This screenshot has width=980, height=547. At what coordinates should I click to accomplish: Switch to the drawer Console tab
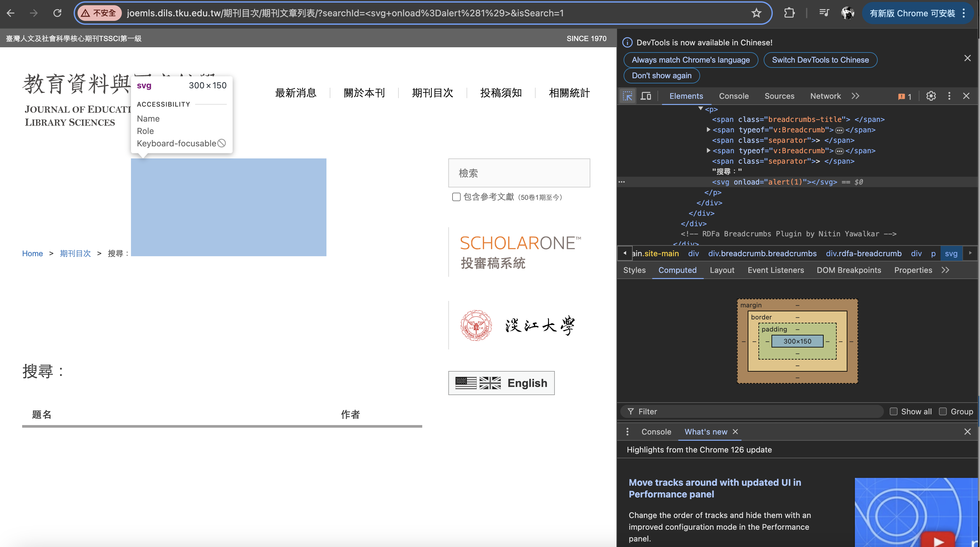(x=656, y=432)
